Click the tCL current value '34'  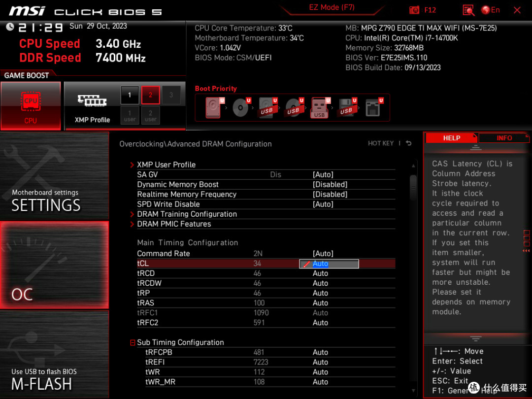257,263
